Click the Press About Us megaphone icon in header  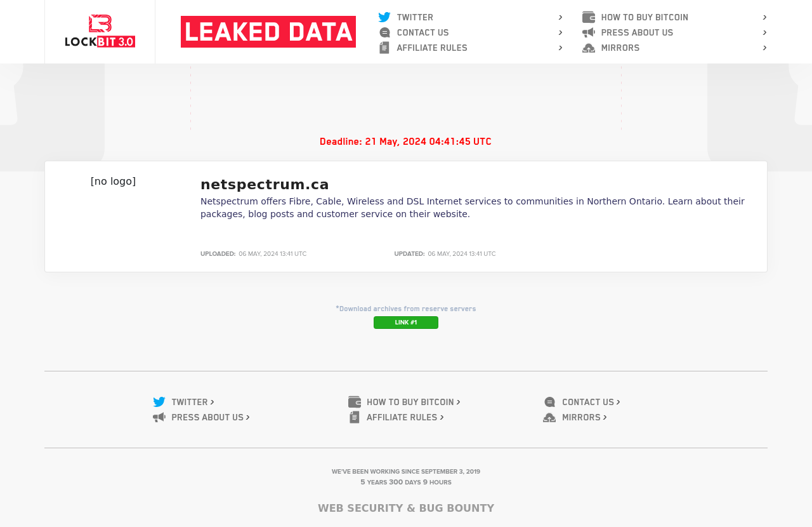click(589, 32)
